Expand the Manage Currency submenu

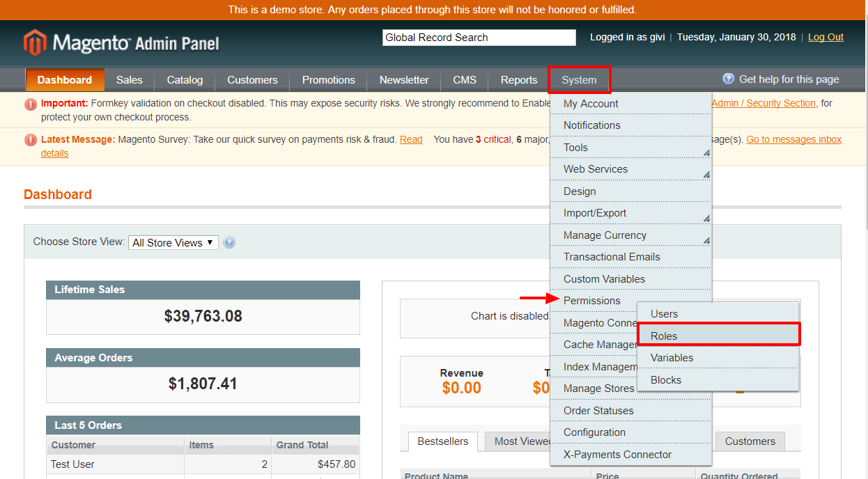tap(630, 235)
